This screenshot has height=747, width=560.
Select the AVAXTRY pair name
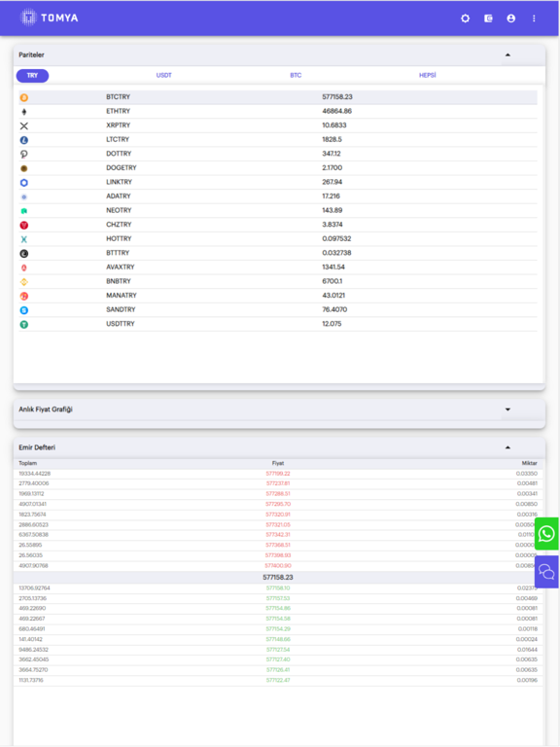pos(120,267)
